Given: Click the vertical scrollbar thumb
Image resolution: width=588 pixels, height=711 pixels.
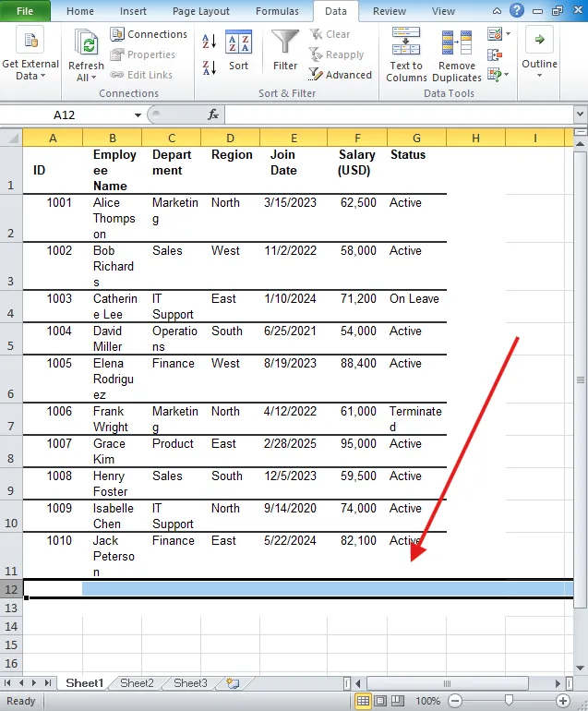Looking at the screenshot, I should click(580, 380).
